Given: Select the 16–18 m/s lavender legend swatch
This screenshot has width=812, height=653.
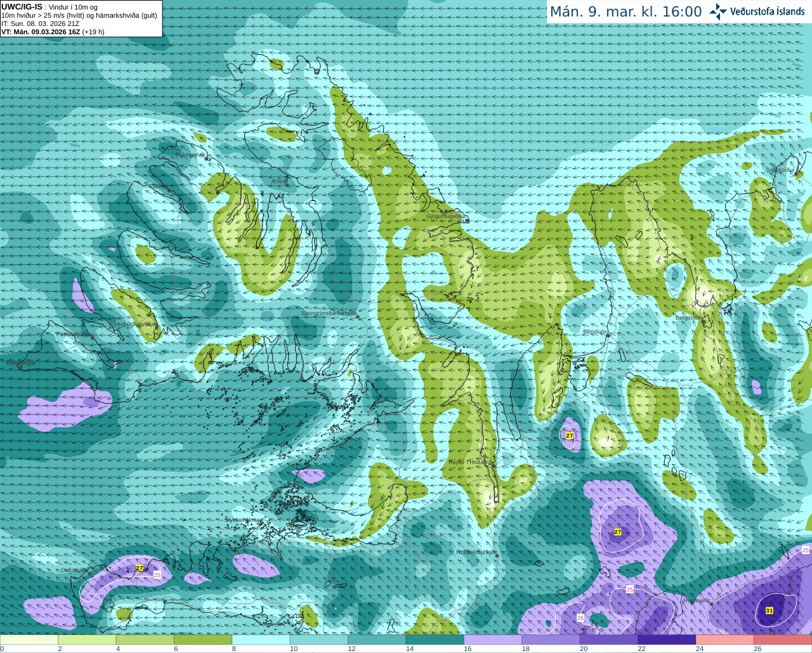Looking at the screenshot, I should (493, 640).
